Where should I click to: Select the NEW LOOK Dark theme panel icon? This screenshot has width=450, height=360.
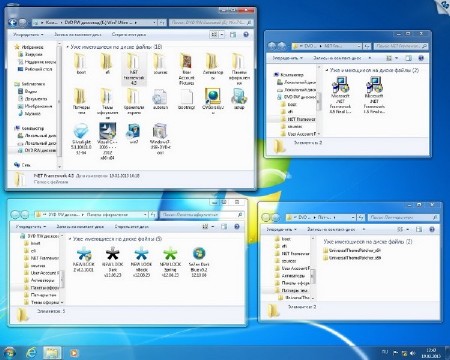(113, 262)
